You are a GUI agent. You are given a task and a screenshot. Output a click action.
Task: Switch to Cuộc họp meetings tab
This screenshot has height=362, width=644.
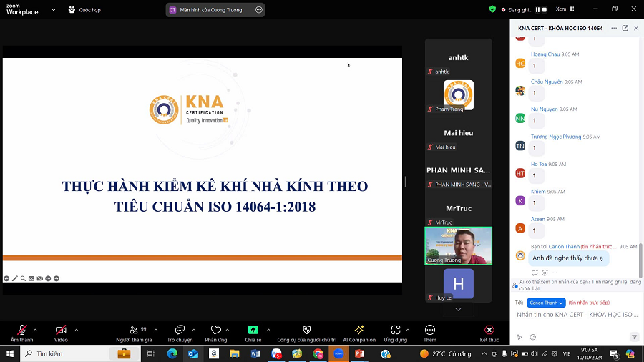[x=84, y=10]
